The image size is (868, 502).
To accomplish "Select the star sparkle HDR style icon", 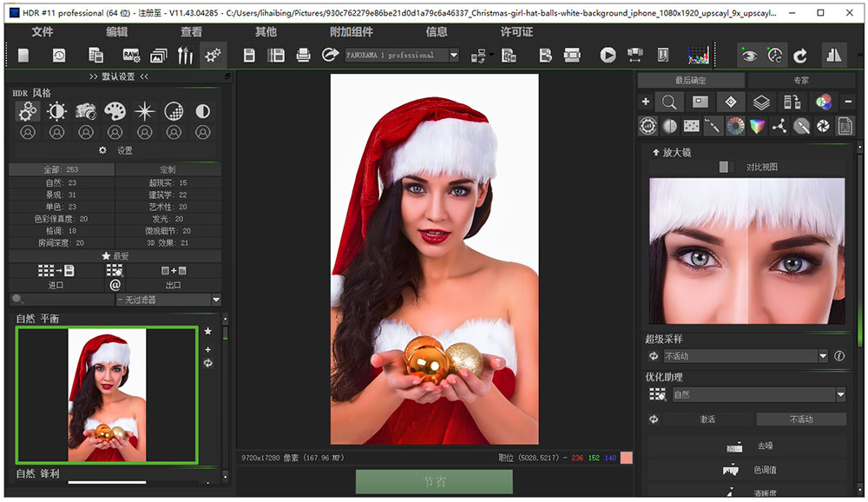I will 144,111.
